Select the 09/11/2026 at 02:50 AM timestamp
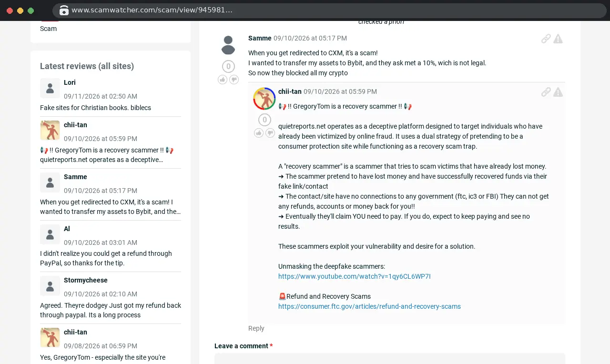Viewport: 610px width, 364px height. pyautogui.click(x=101, y=96)
